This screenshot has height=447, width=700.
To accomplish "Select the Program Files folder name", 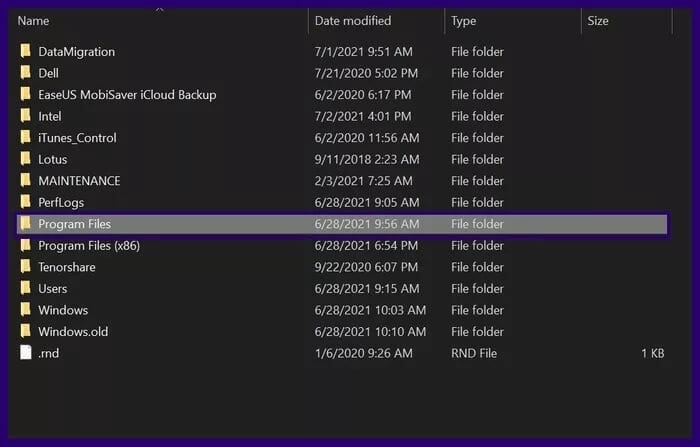I will [x=75, y=224].
